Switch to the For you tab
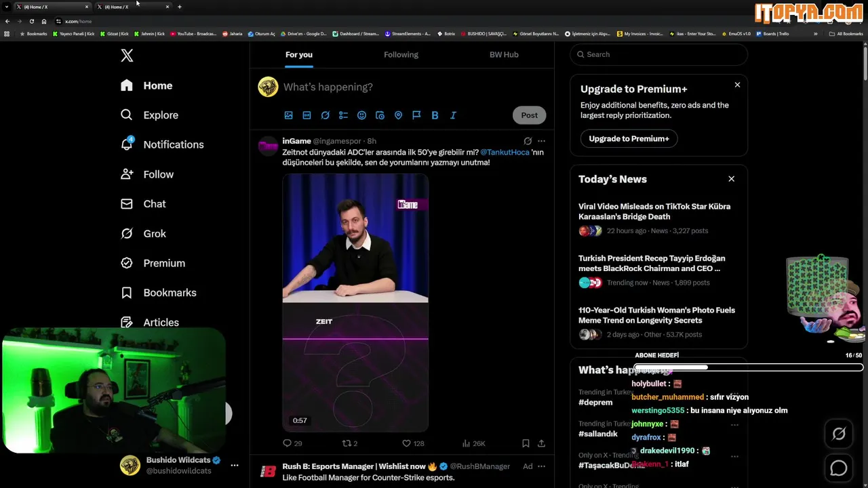868x488 pixels. click(x=299, y=54)
